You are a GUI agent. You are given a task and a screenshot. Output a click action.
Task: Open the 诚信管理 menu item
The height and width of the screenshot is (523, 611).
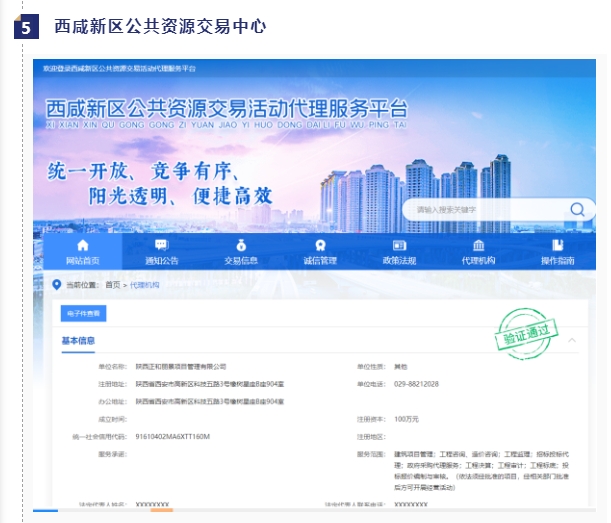coord(320,251)
